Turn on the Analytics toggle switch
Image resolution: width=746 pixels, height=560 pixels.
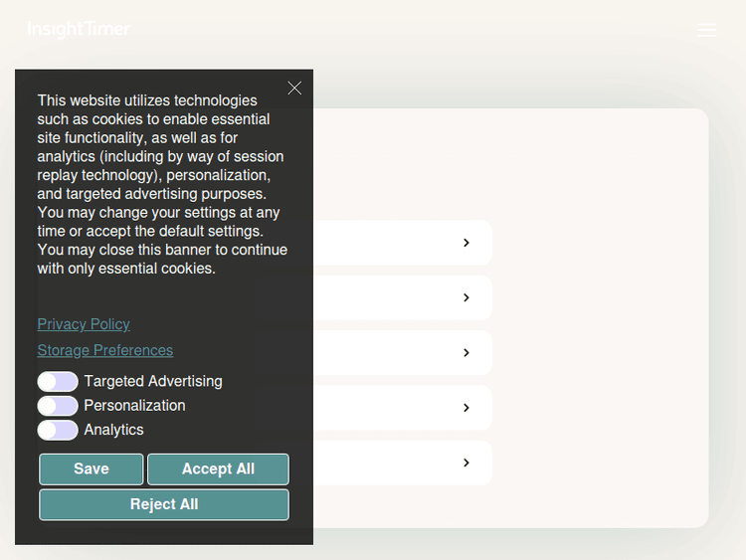pyautogui.click(x=58, y=430)
